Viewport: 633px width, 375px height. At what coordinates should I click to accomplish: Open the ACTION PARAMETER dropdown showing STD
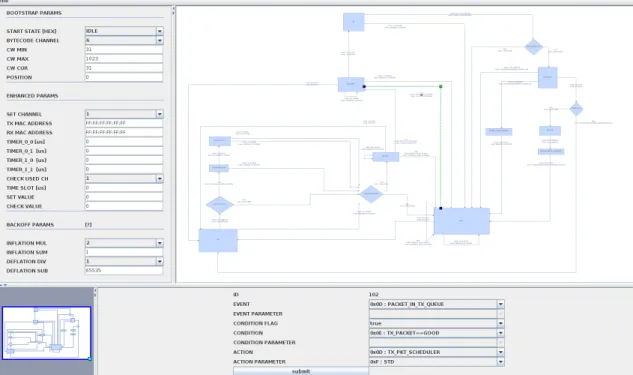coord(436,362)
